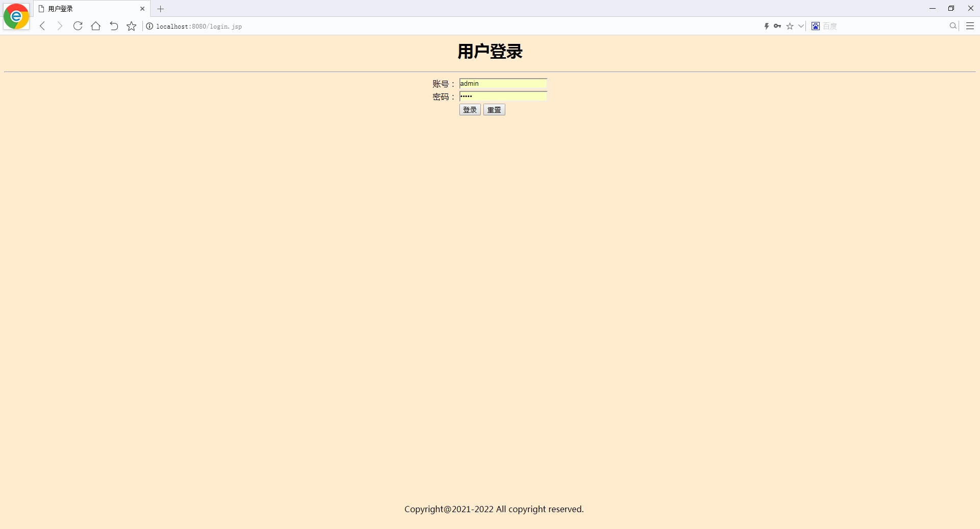Image resolution: width=980 pixels, height=529 pixels.
Task: View site info icon before localhost URL
Action: pyautogui.click(x=150, y=26)
